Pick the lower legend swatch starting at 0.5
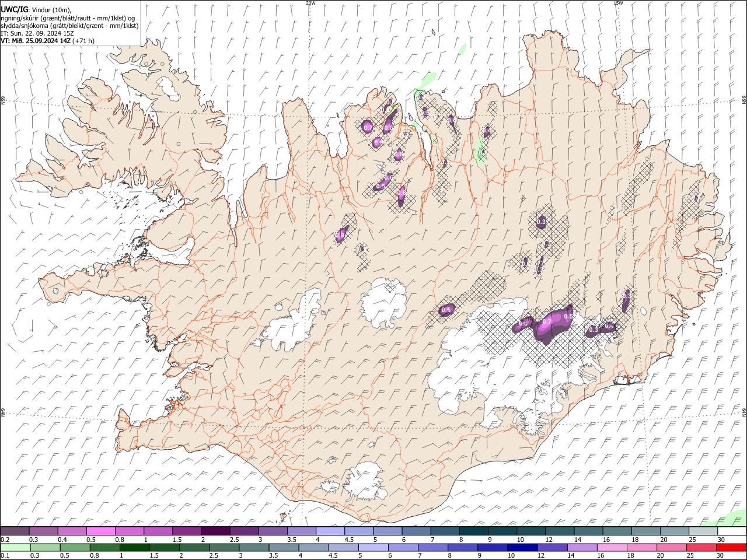Viewport: 747px width, 560px height. (x=75, y=547)
